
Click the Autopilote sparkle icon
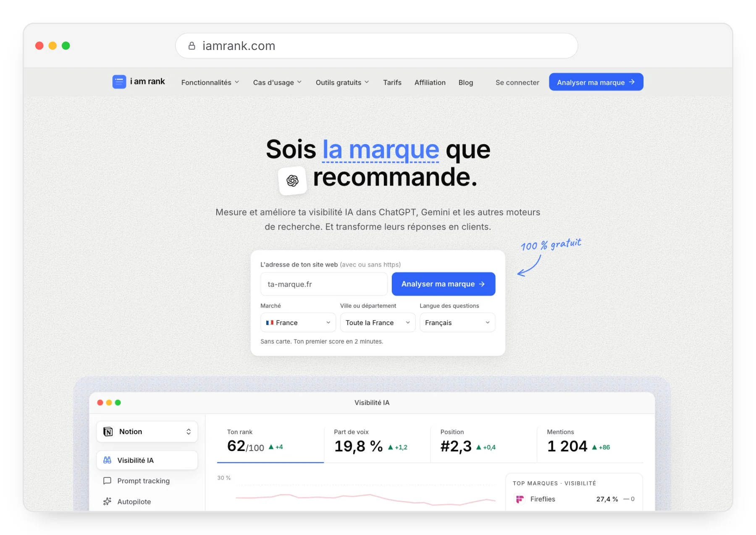(108, 501)
